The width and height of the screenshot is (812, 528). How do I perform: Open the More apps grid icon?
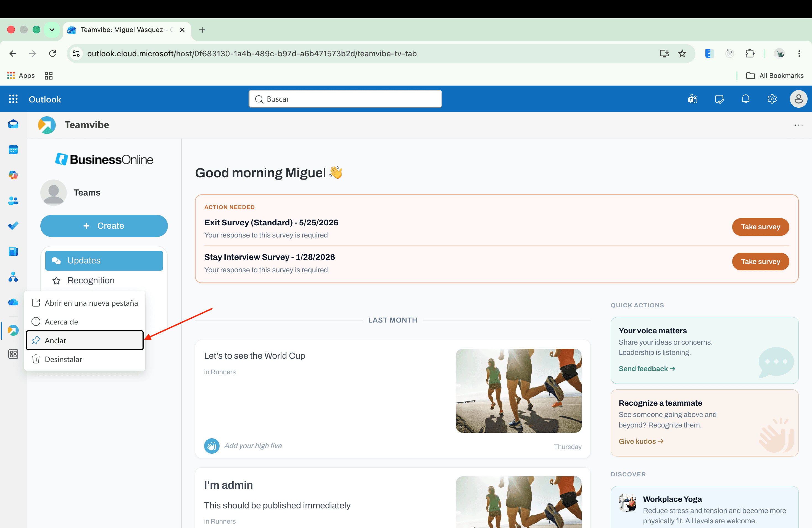pos(13,354)
